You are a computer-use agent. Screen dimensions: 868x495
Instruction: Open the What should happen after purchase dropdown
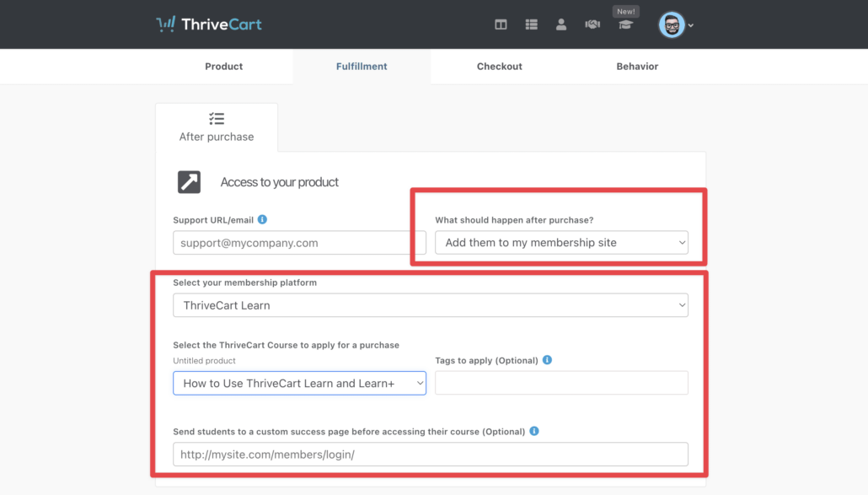coord(561,243)
